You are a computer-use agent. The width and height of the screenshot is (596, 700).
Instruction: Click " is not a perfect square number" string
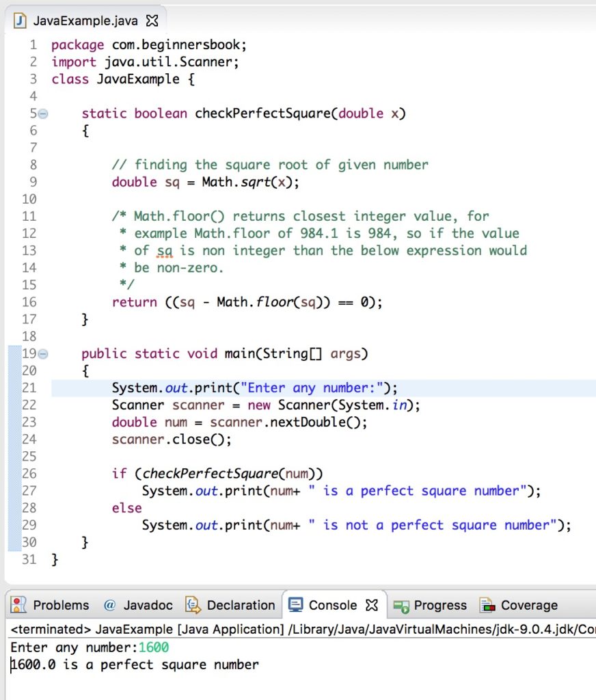433,526
